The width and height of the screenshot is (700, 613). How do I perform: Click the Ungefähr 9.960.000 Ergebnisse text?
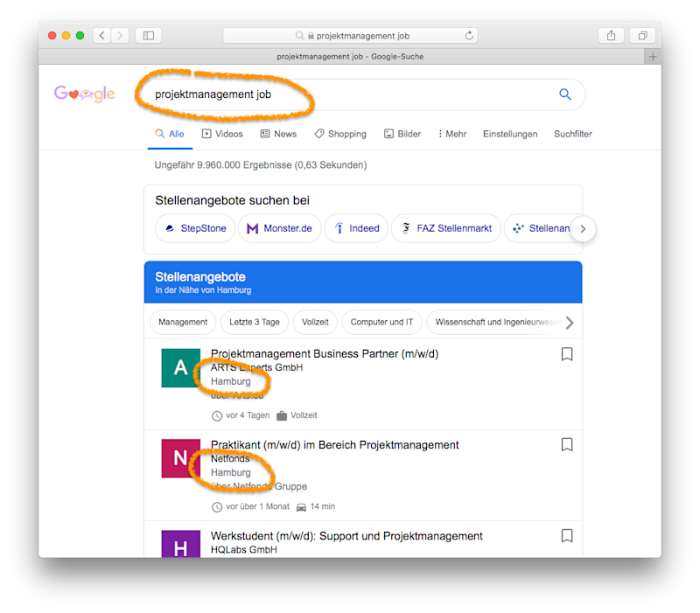(x=261, y=165)
